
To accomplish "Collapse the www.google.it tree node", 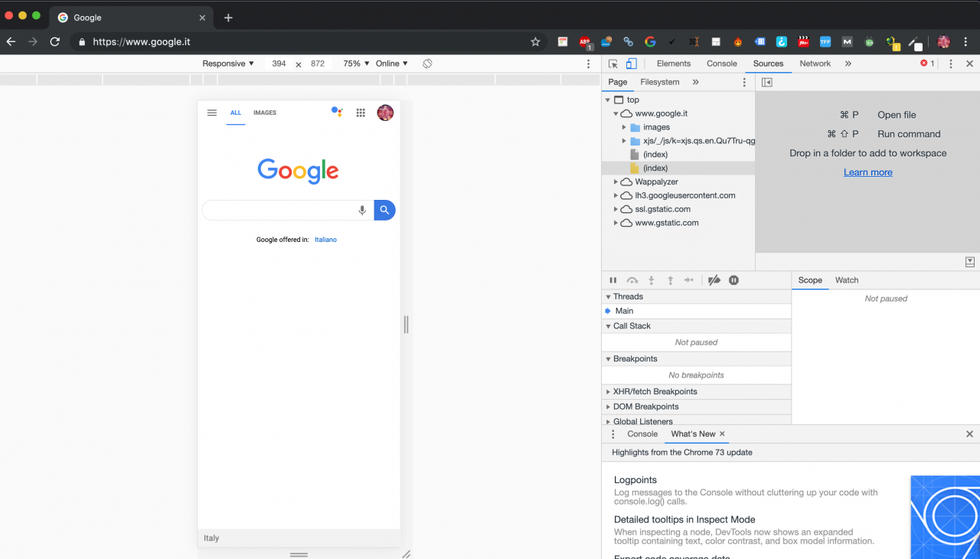I will (x=616, y=113).
